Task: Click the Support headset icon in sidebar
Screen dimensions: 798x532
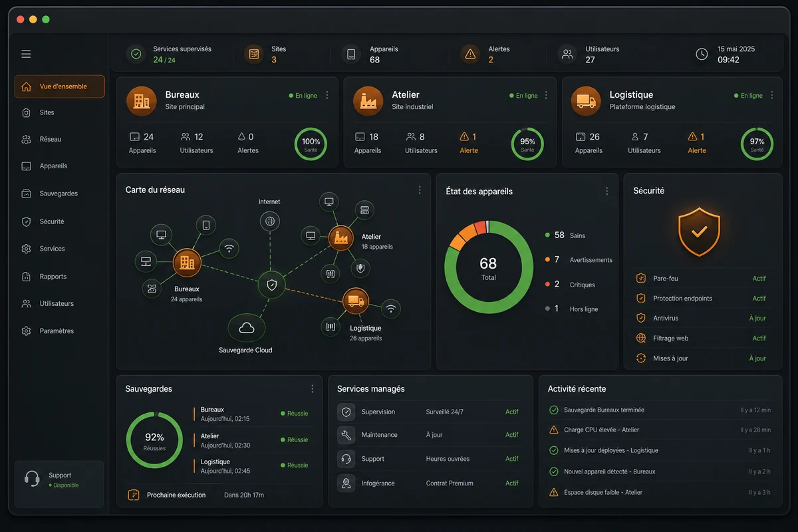Action: pos(31,479)
